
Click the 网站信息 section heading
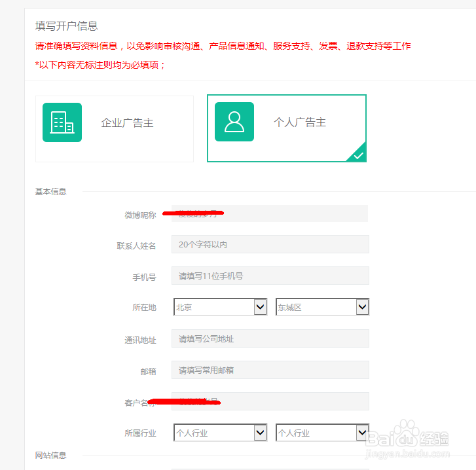(50, 455)
